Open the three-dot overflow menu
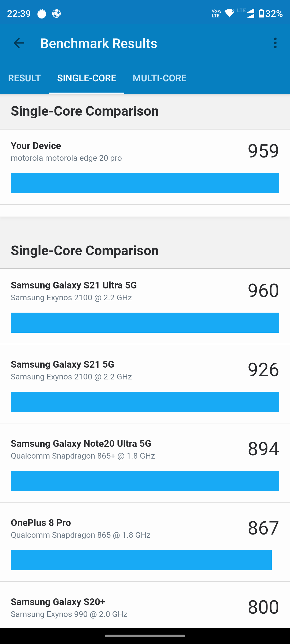The width and height of the screenshot is (290, 644). (275, 43)
